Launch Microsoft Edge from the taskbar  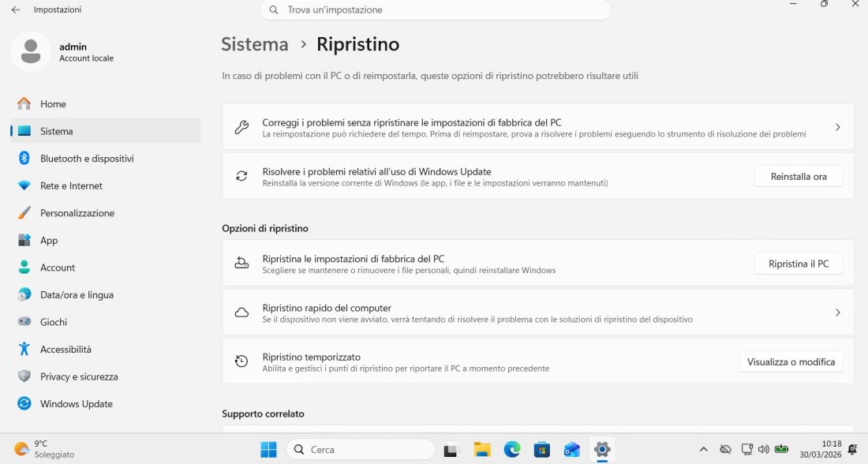pyautogui.click(x=512, y=449)
